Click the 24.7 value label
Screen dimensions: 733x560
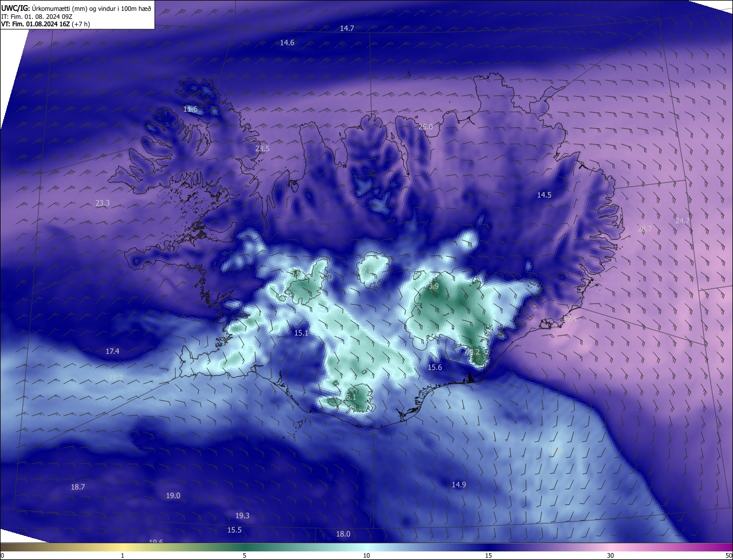click(x=683, y=220)
